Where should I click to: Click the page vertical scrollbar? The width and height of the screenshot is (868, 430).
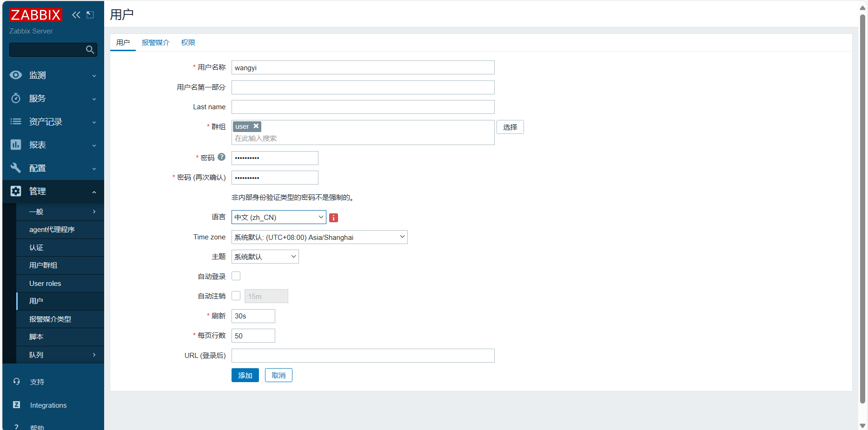pos(863,209)
